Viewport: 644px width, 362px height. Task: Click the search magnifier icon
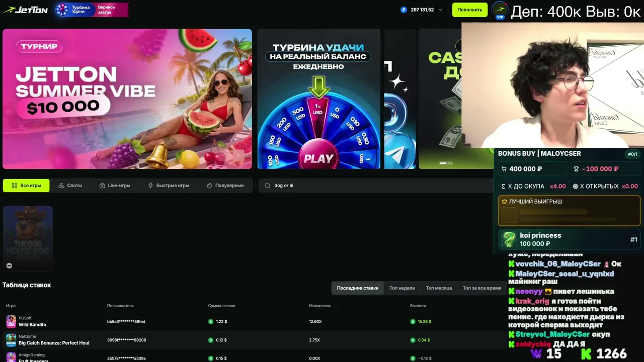(x=268, y=186)
